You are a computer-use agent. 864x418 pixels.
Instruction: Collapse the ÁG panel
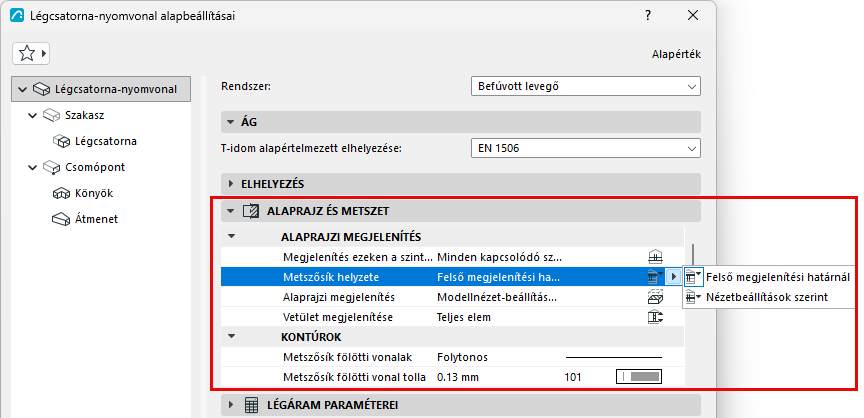(231, 122)
